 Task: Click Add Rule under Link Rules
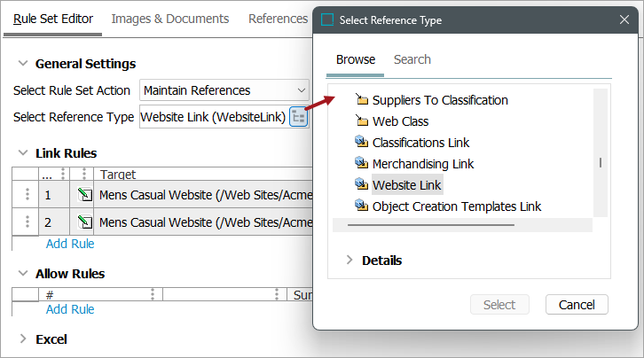[x=70, y=244]
